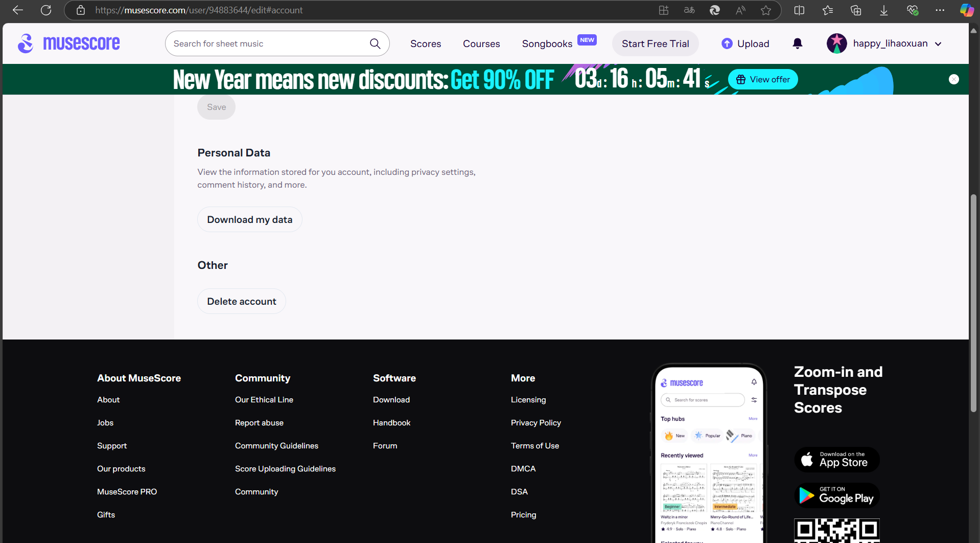The image size is (980, 543).
Task: Click Download my data button
Action: 250,219
